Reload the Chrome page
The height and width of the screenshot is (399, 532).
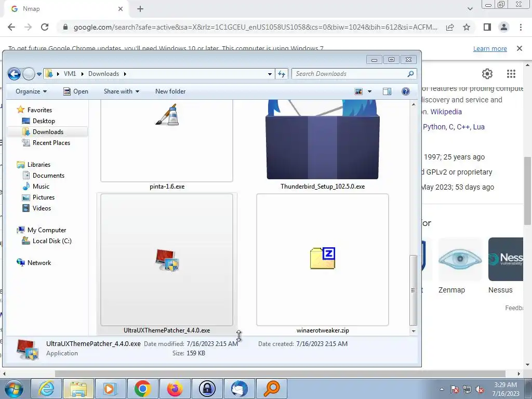(x=45, y=27)
